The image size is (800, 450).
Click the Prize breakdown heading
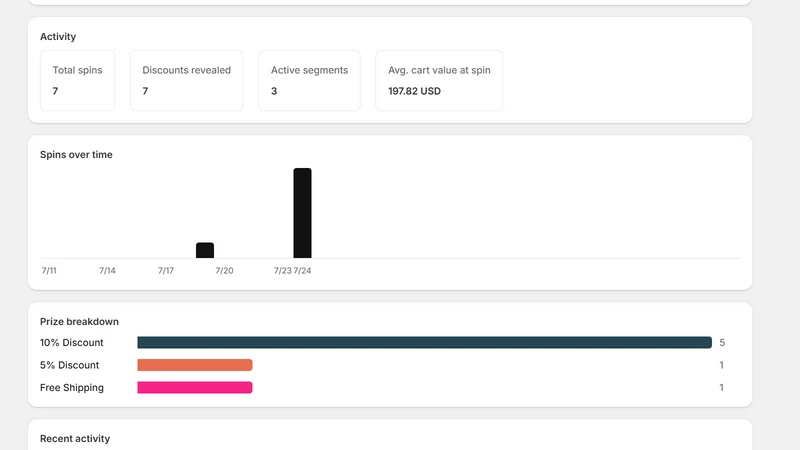pyautogui.click(x=79, y=321)
